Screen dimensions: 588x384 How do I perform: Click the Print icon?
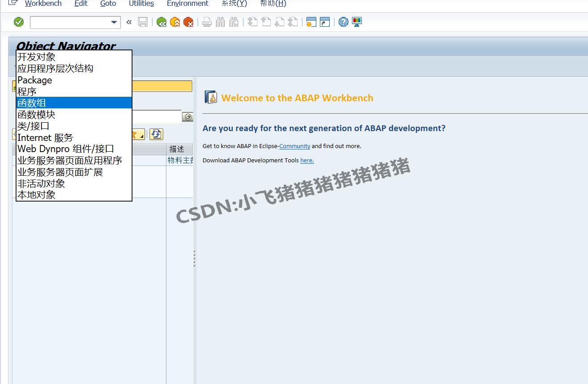pyautogui.click(x=207, y=22)
